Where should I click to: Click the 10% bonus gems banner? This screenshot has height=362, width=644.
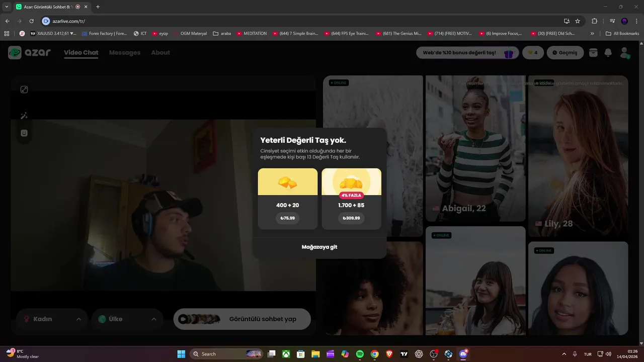coord(468,52)
